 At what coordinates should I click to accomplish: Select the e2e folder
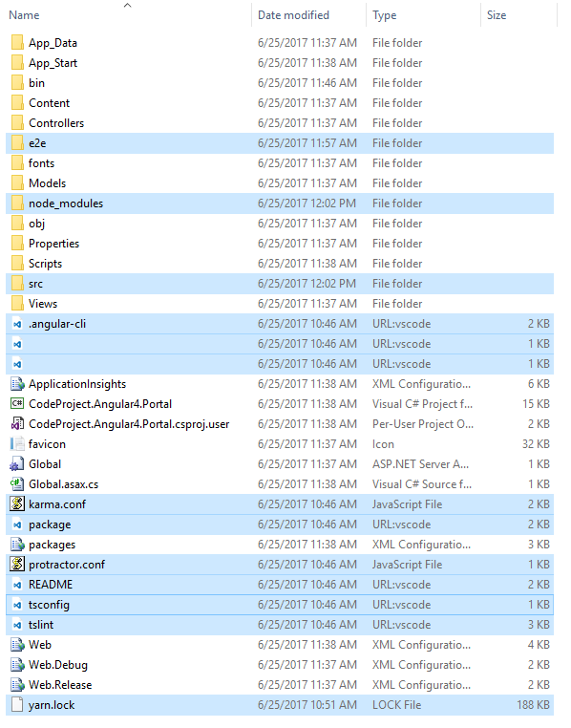pyautogui.click(x=280, y=143)
